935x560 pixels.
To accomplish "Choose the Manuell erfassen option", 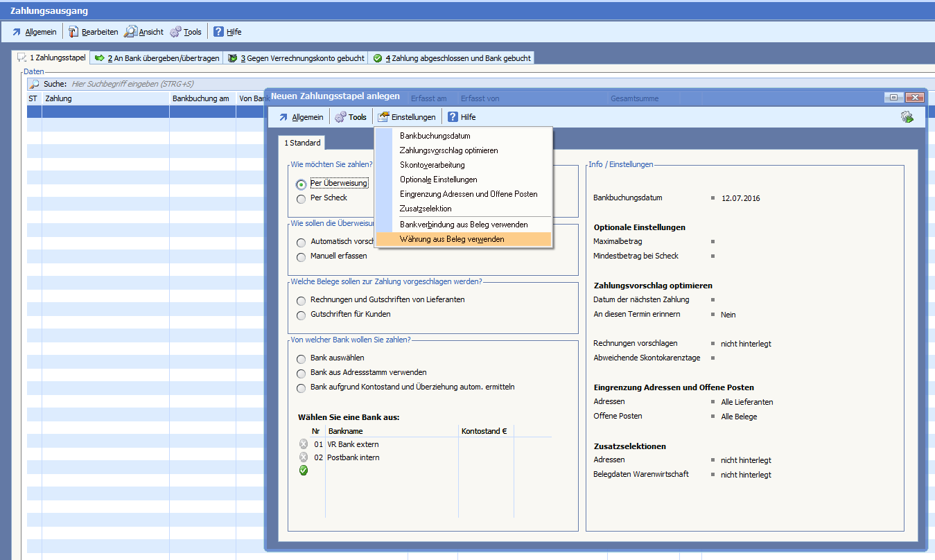I will (x=301, y=257).
